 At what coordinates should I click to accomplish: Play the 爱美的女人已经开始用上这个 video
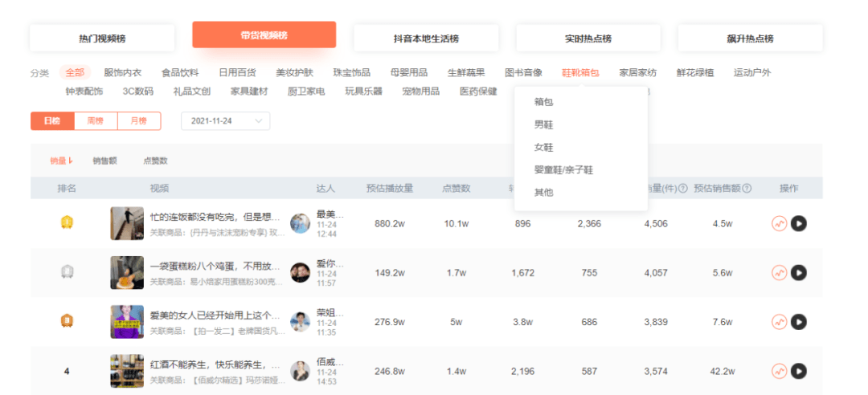[798, 321]
